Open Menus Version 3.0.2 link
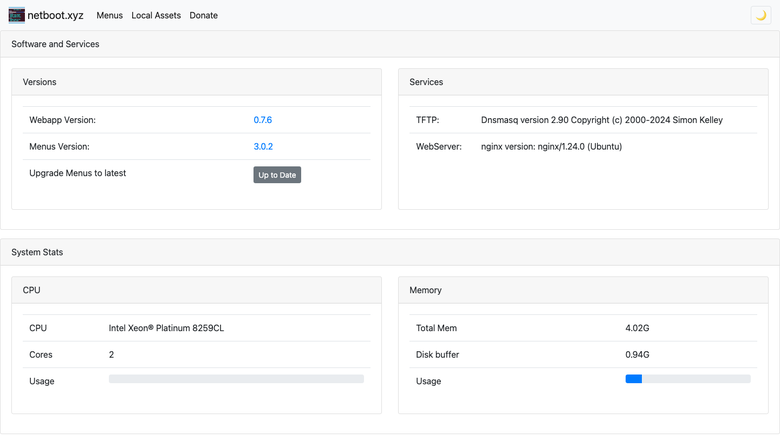 tap(263, 147)
